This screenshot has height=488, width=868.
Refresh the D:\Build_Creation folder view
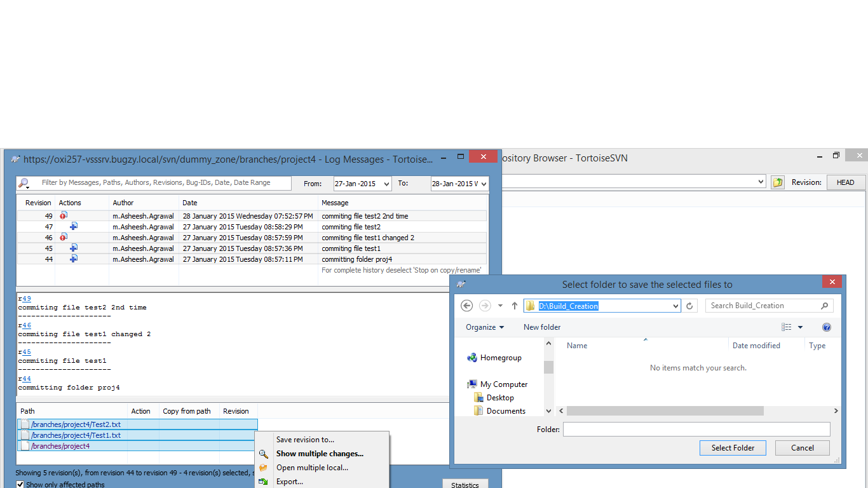pos(689,306)
